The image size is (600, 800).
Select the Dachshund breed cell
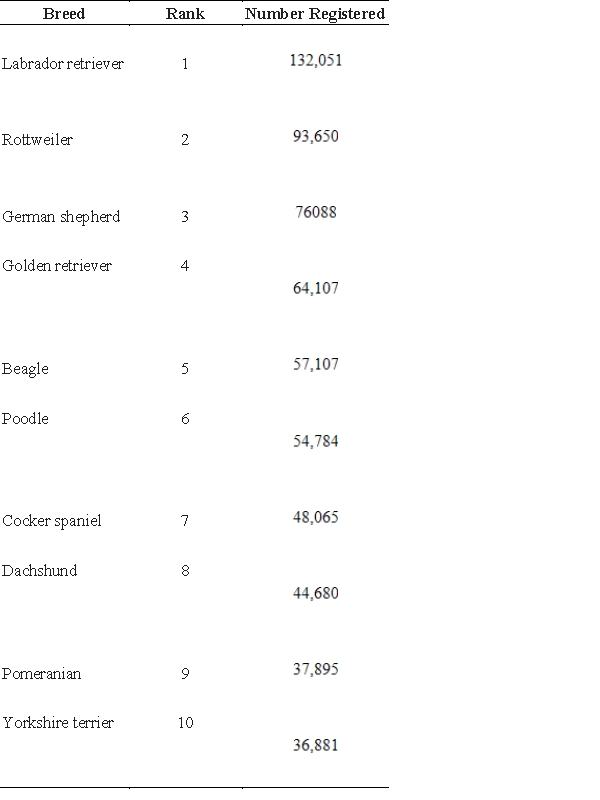pos(39,570)
